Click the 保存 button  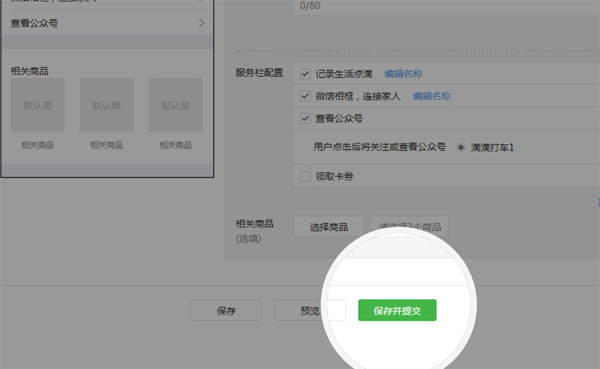tap(226, 310)
